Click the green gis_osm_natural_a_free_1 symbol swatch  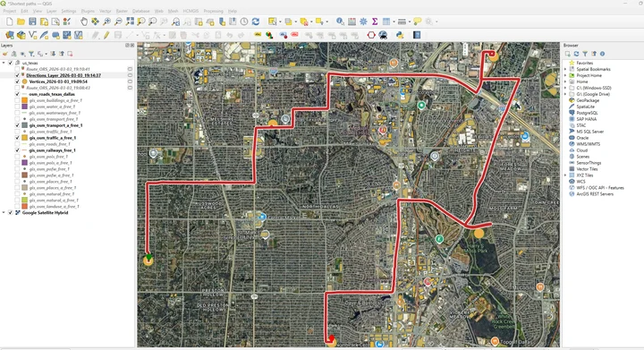pos(25,200)
